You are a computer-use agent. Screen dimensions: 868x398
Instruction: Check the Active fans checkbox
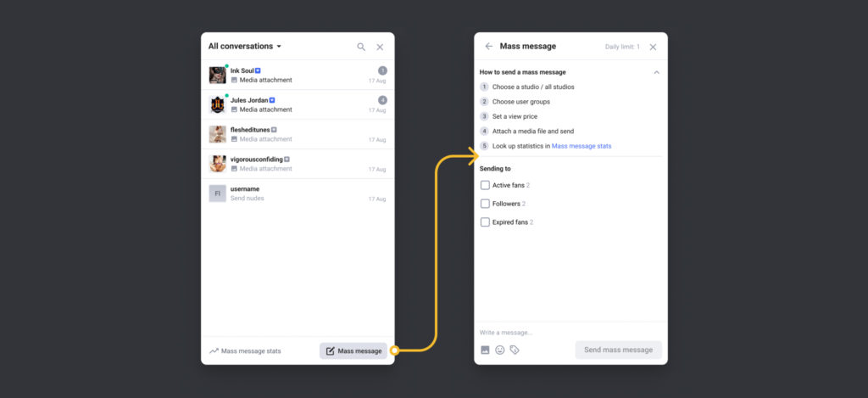pos(485,185)
